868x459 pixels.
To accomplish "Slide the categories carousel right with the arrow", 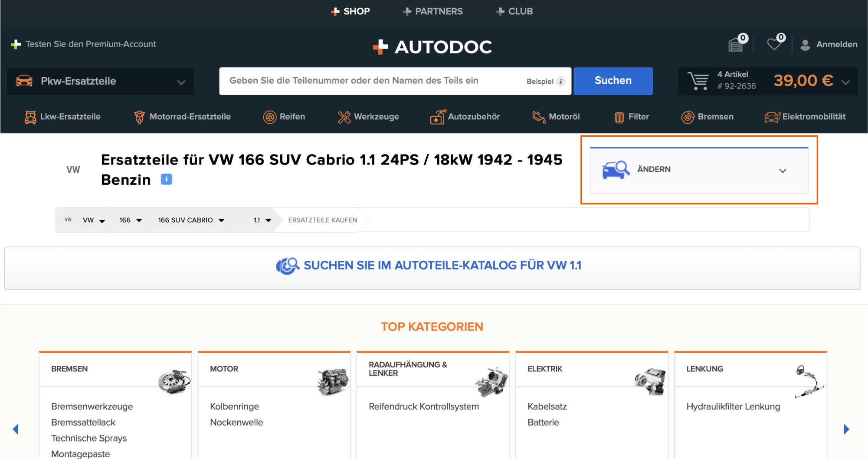I will (x=846, y=429).
